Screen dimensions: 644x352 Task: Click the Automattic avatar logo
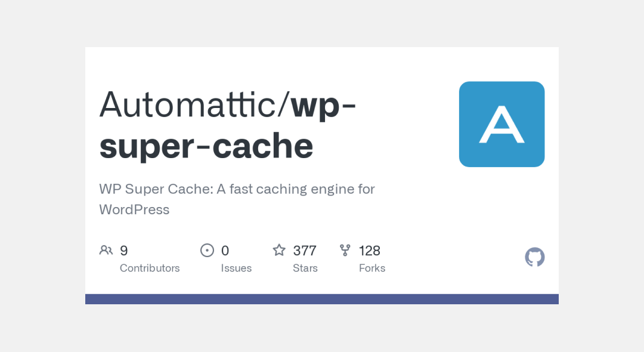(x=501, y=124)
